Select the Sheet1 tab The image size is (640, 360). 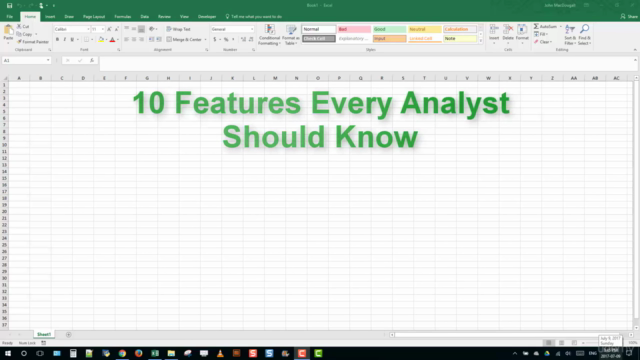[44, 334]
